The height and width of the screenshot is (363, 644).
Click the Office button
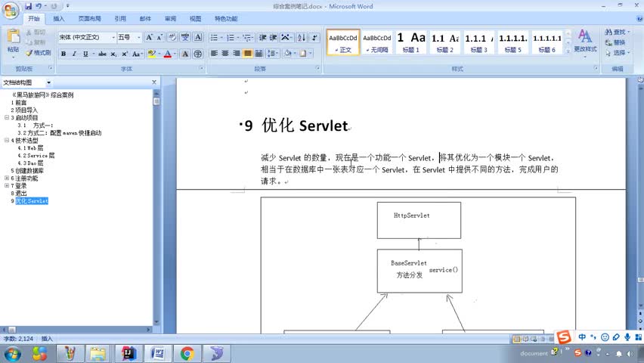click(x=11, y=10)
